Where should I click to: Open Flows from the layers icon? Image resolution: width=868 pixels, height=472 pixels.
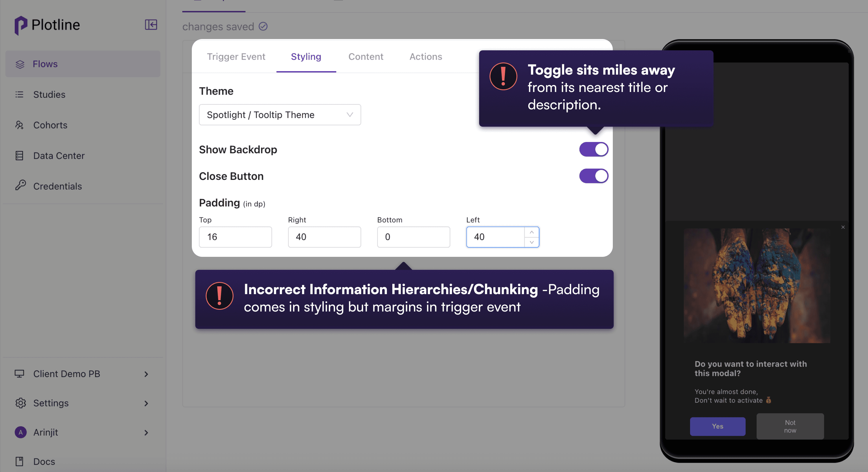tap(20, 64)
